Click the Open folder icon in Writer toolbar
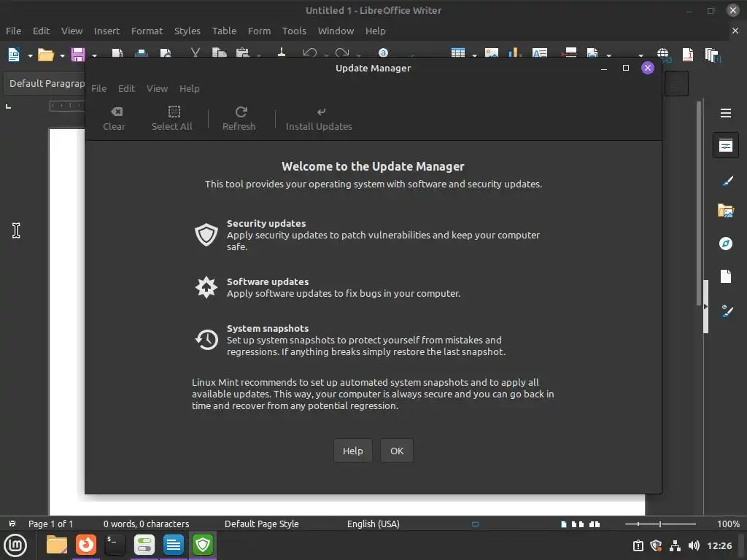The height and width of the screenshot is (560, 747). pos(46,55)
